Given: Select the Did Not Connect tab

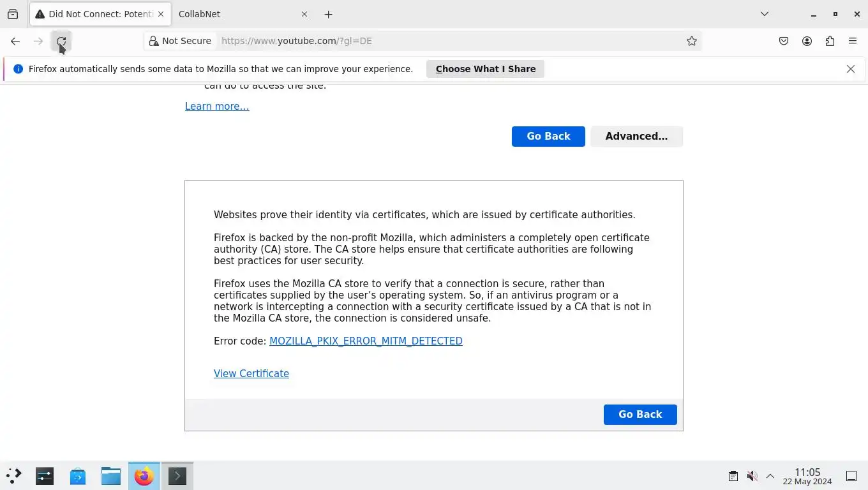Looking at the screenshot, I should pos(100,14).
